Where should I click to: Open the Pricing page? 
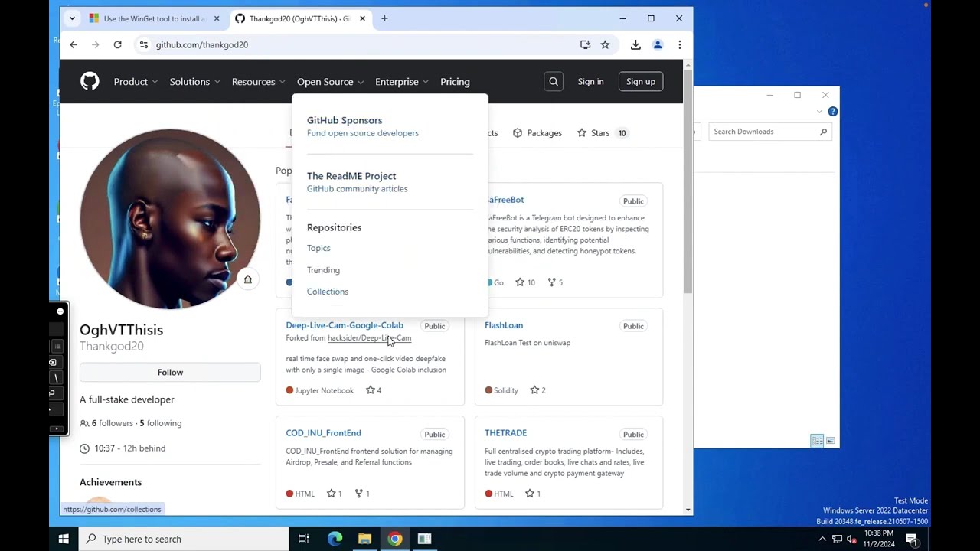[455, 82]
